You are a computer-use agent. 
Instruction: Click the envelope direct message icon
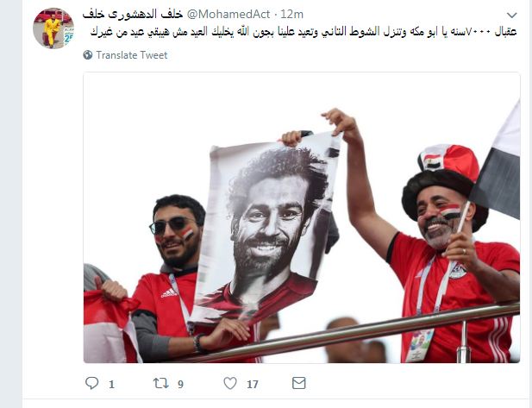tap(299, 383)
